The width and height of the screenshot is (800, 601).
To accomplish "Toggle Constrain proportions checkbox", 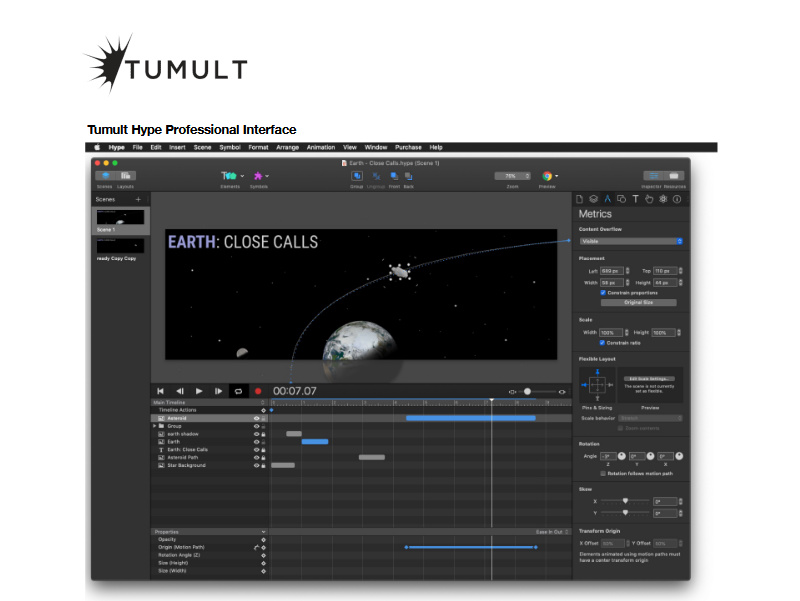I will (603, 293).
